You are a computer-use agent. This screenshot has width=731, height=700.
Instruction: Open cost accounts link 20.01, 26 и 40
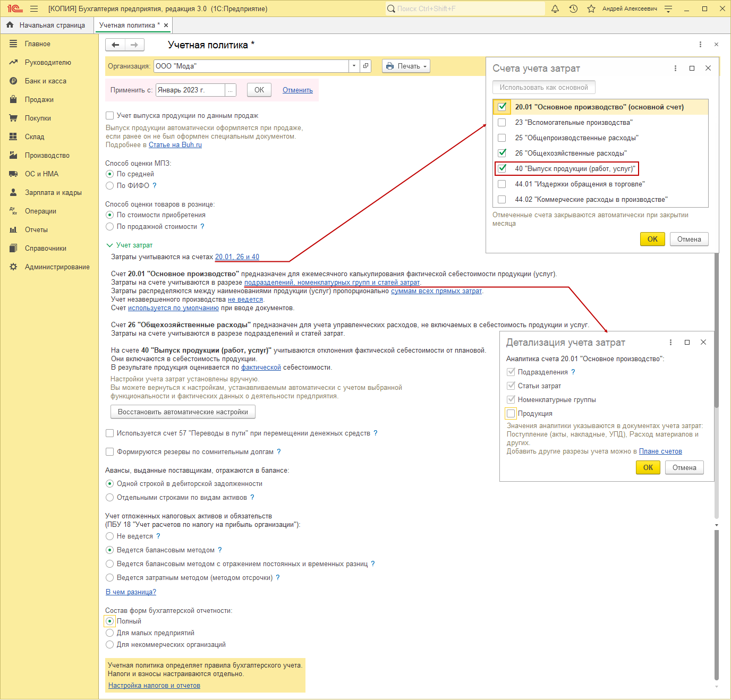pyautogui.click(x=237, y=257)
